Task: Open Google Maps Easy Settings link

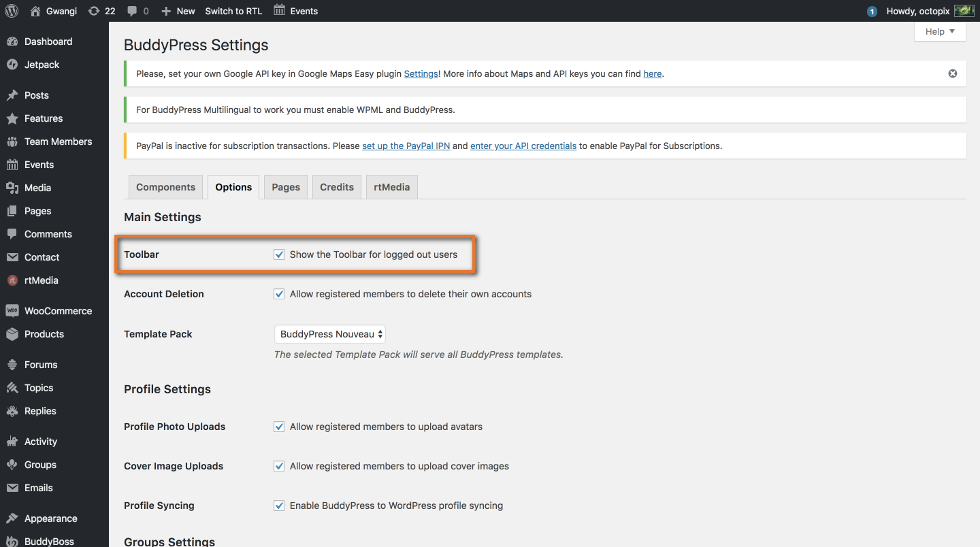Action: 421,73
